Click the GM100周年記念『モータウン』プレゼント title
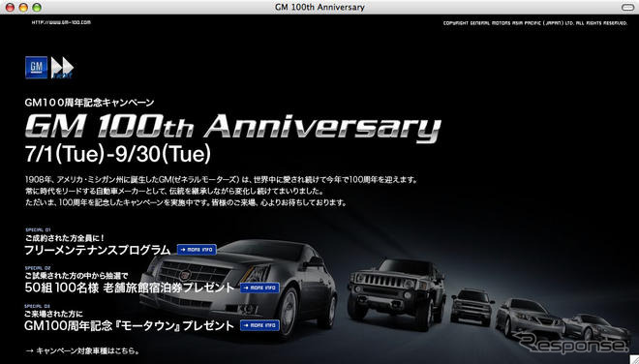639x364 pixels. pos(130,325)
